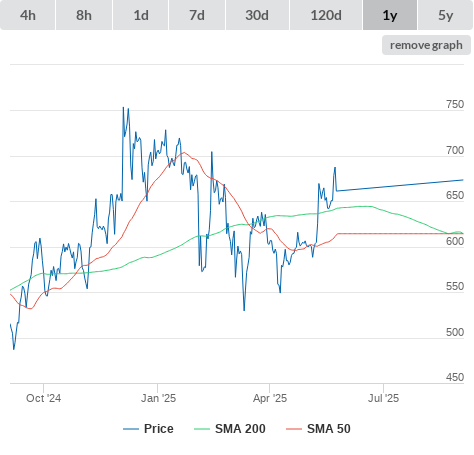This screenshot has height=455, width=474.
Task: Click the Apr '25 axis label
Action: (x=270, y=398)
